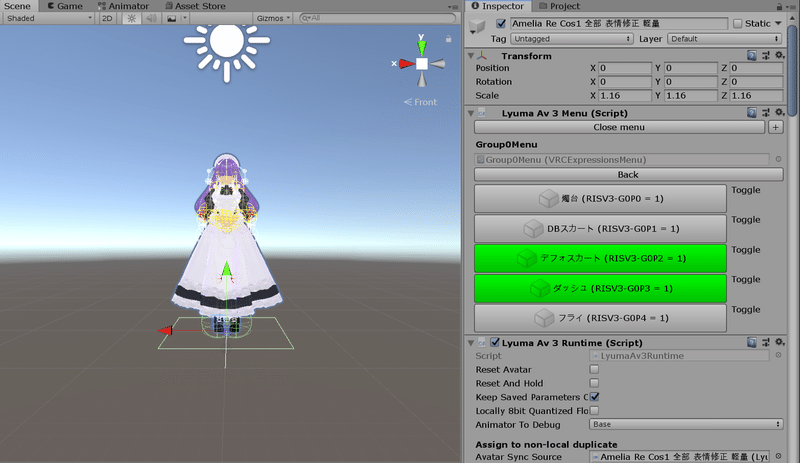Edit the GameObject name field
The height and width of the screenshot is (463, 800).
(619, 23)
